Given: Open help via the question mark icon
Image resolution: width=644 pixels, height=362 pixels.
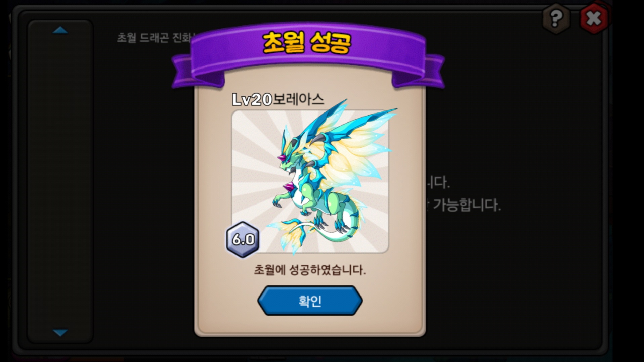Looking at the screenshot, I should pyautogui.click(x=556, y=18).
